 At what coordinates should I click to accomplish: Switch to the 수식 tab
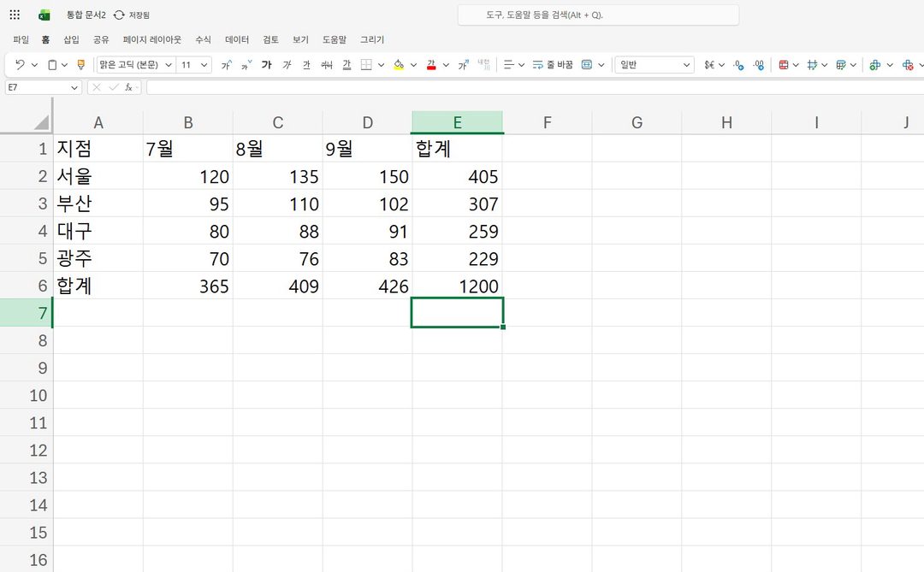pos(204,39)
